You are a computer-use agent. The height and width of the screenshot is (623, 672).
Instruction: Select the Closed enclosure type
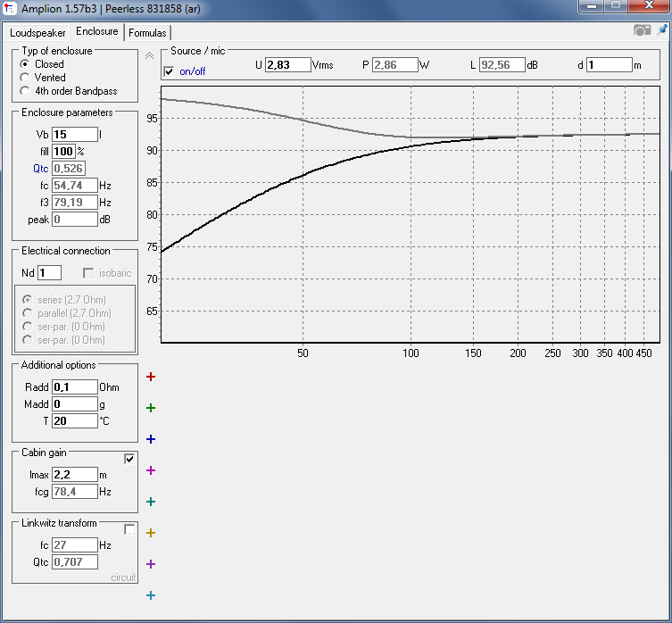tap(25, 64)
